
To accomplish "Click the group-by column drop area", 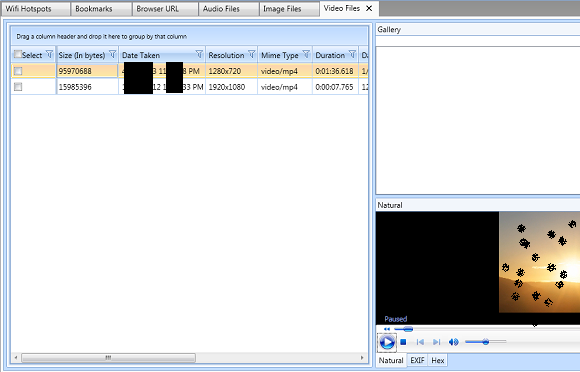I will (x=189, y=36).
